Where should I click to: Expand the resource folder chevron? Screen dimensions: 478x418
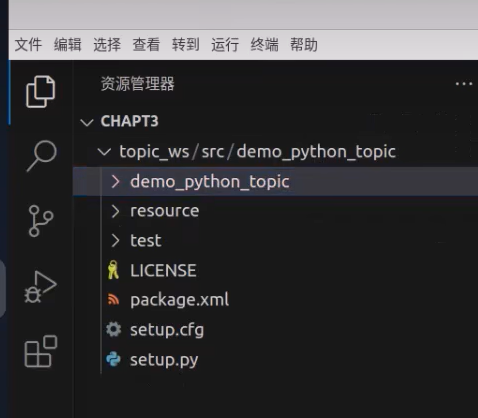click(x=115, y=211)
